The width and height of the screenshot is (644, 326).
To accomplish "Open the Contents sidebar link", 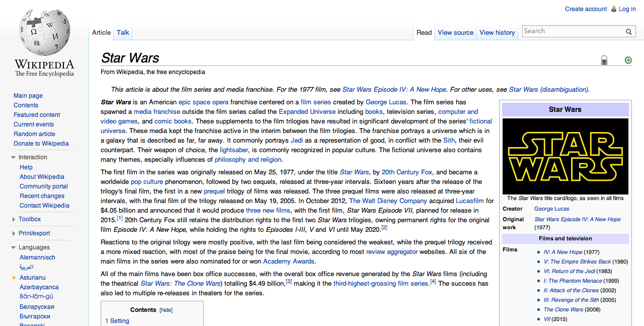I will (x=26, y=105).
